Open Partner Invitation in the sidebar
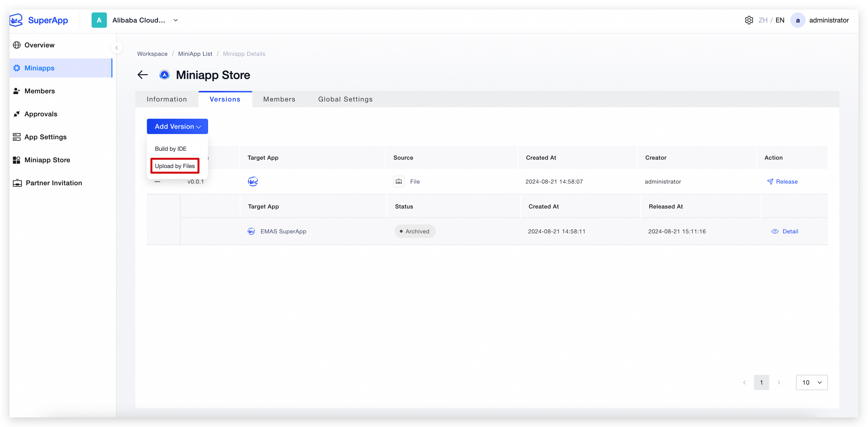Image resolution: width=868 pixels, height=427 pixels. (54, 183)
